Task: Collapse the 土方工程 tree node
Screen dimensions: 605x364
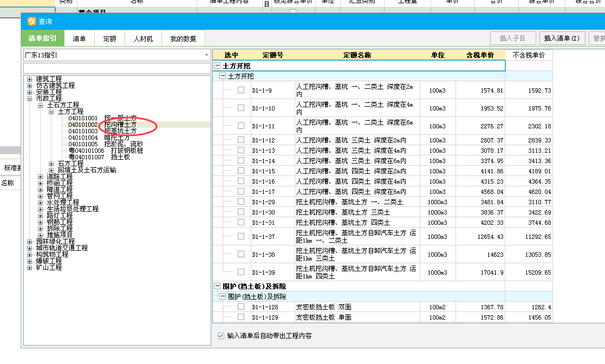Action: [x=51, y=112]
